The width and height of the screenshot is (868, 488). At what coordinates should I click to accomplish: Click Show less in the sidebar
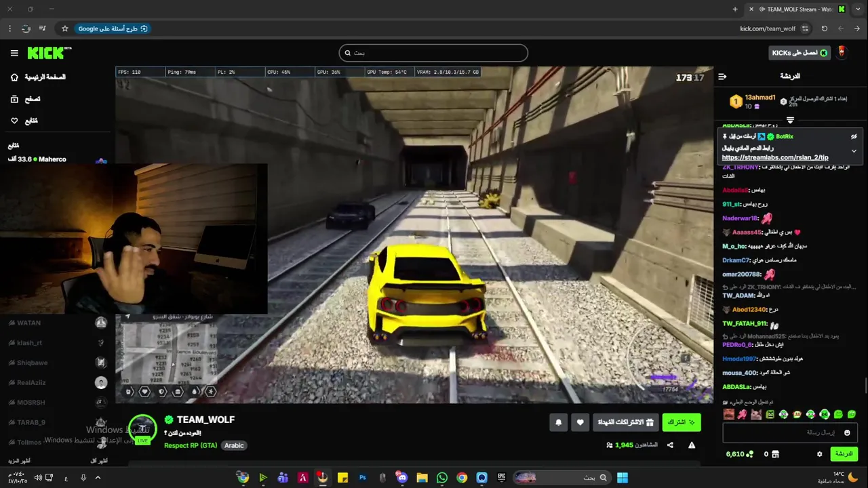pyautogui.click(x=99, y=461)
